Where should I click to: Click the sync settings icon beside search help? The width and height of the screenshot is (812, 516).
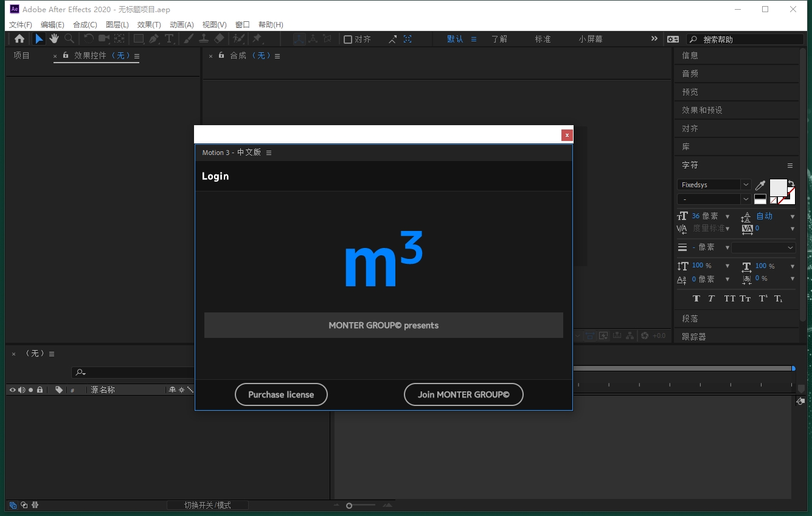(673, 39)
